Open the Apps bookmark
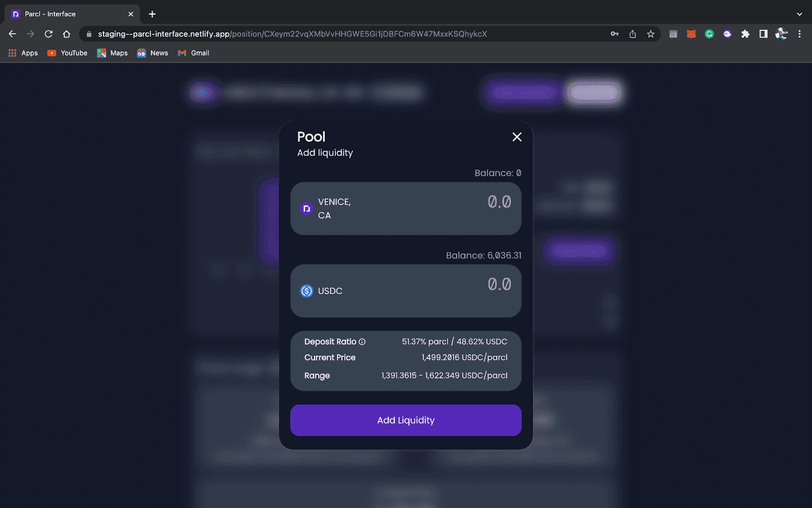Image resolution: width=812 pixels, height=508 pixels. (23, 53)
